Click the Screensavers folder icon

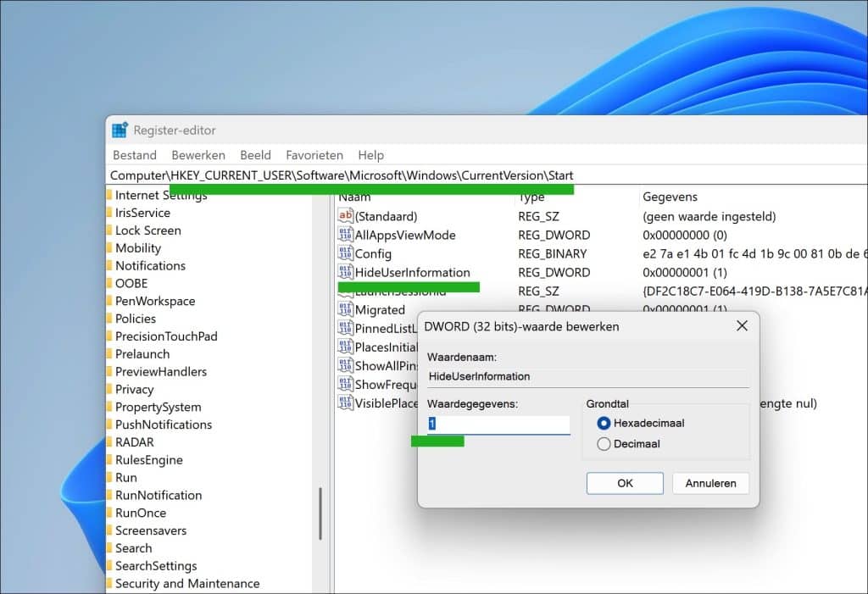(x=109, y=530)
